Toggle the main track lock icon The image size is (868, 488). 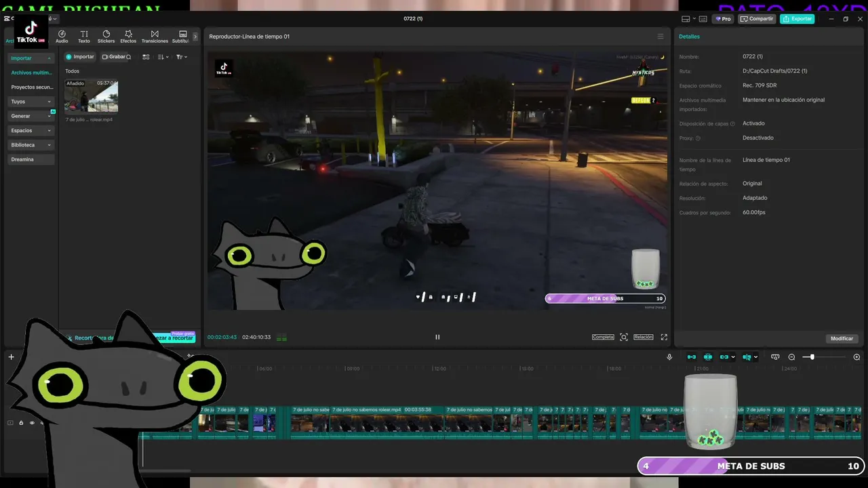tap(21, 423)
